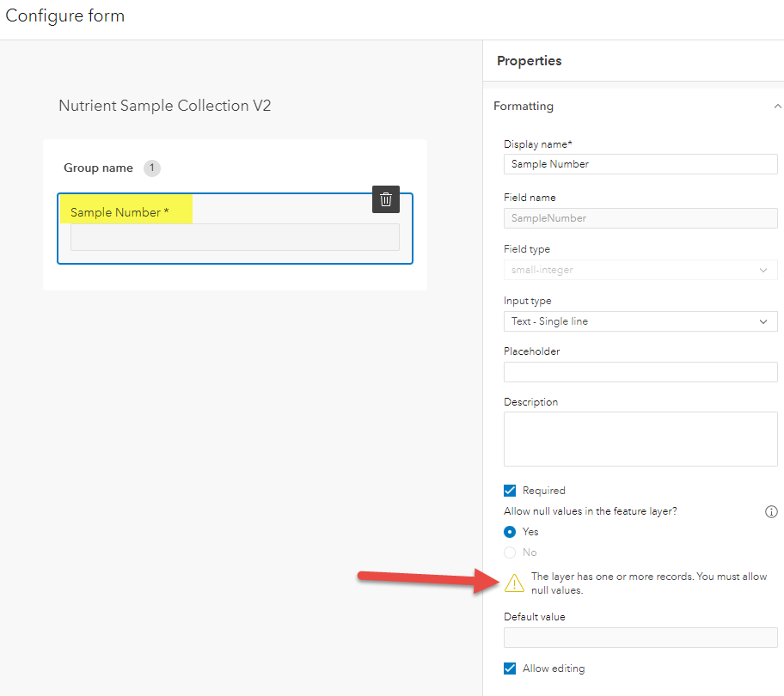Click the yellow warning triangle icon
Image resolution: width=784 pixels, height=696 pixels.
click(514, 583)
